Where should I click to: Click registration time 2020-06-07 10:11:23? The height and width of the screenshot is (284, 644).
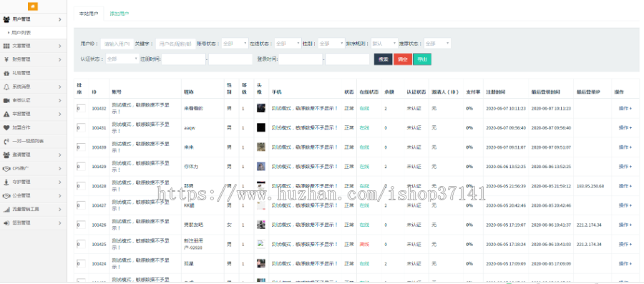tap(506, 108)
